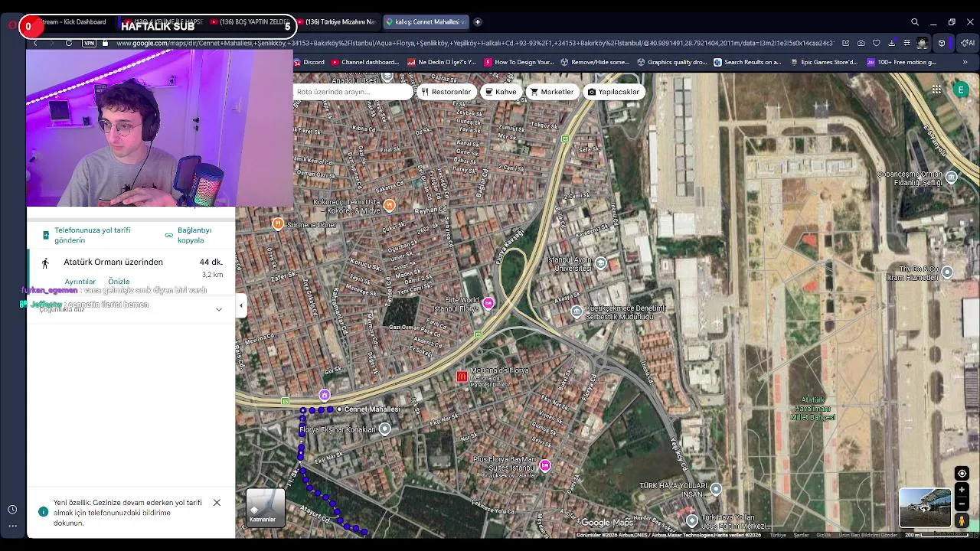This screenshot has width=980, height=551.
Task: Click the browser tab search magnifier
Action: [915, 22]
